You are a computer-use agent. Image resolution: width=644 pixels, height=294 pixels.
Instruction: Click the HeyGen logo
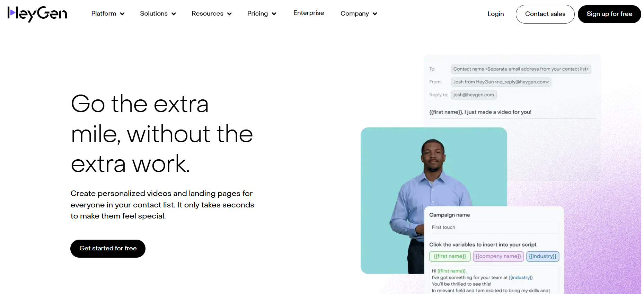coord(37,14)
